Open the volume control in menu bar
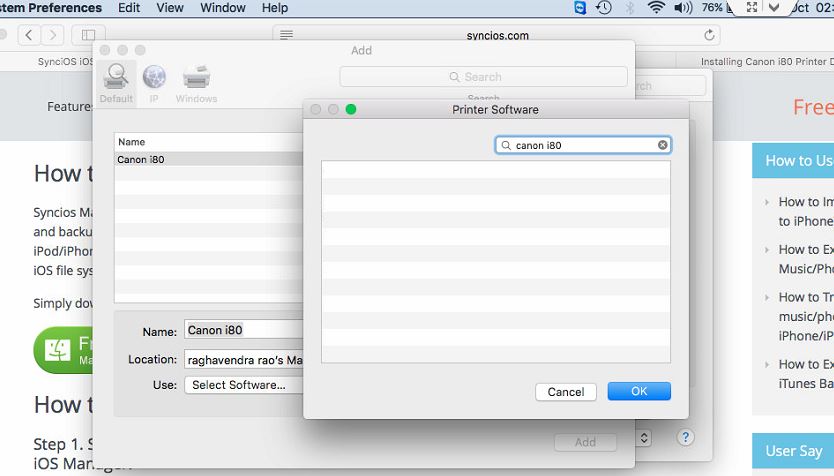The height and width of the screenshot is (476, 834). 683,8
